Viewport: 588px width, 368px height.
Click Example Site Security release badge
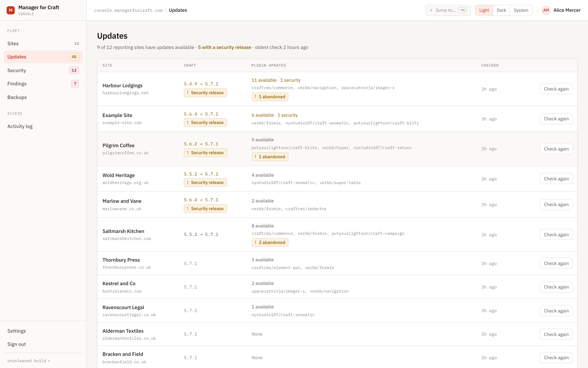[205, 123]
